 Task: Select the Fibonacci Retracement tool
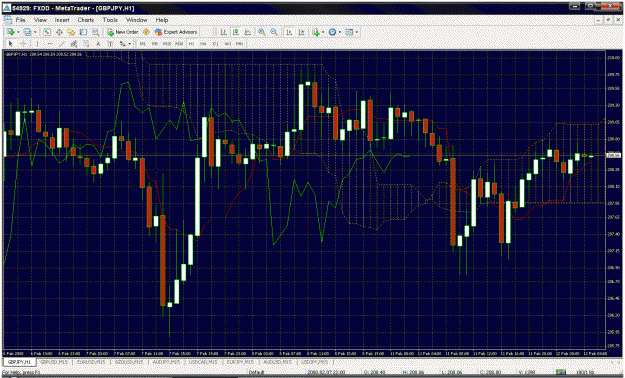click(86, 44)
